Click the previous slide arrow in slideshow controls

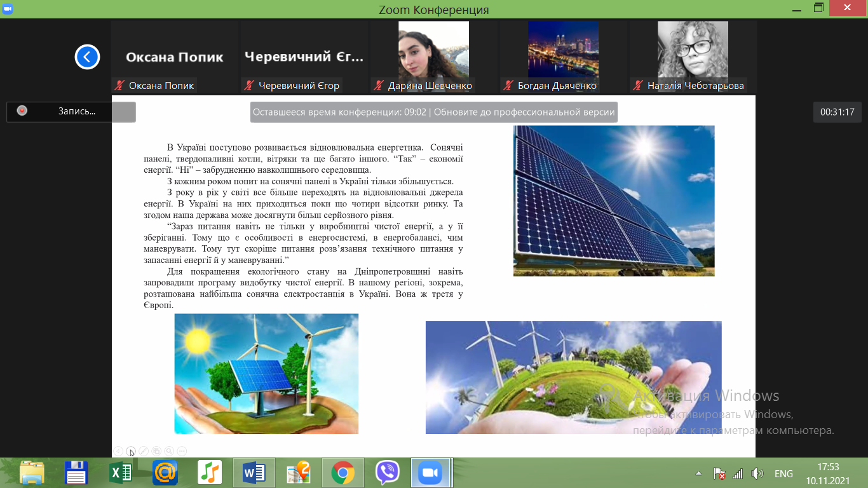pos(118,451)
